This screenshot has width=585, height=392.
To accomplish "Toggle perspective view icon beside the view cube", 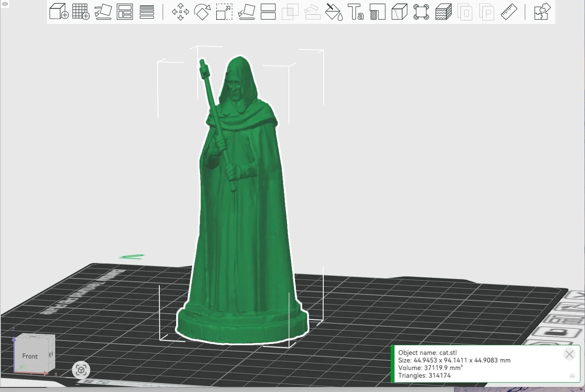I will click(x=81, y=371).
